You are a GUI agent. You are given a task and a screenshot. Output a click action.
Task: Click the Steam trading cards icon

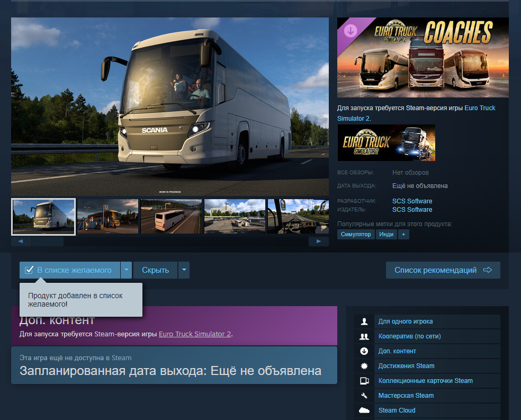click(x=364, y=381)
